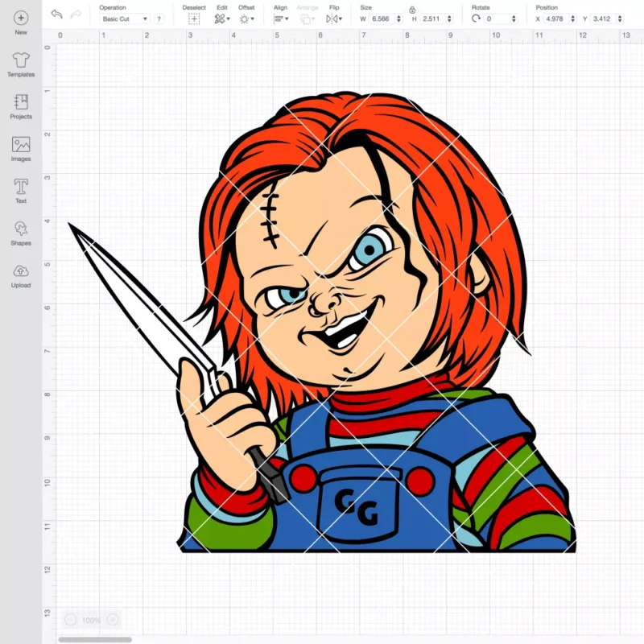This screenshot has width=644, height=644.
Task: Click the Deselect button
Action: pos(194,19)
